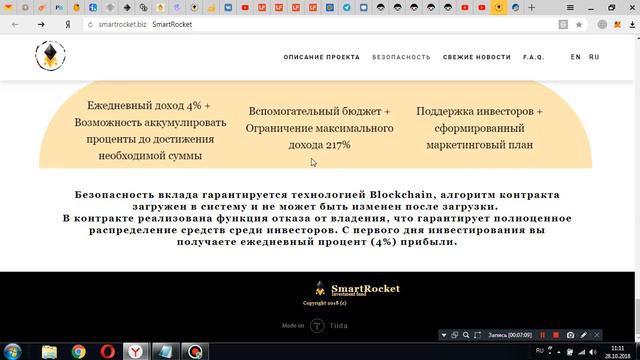Click the volume speaker tray icon
The width and height of the screenshot is (640, 360).
click(593, 352)
